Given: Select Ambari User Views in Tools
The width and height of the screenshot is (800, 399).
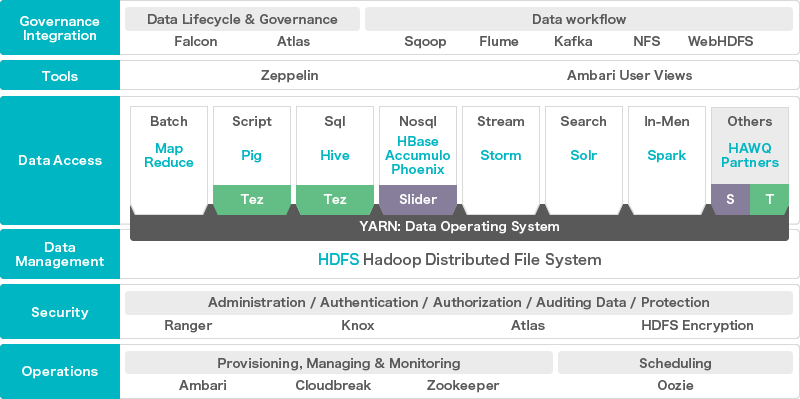Looking at the screenshot, I should point(630,76).
